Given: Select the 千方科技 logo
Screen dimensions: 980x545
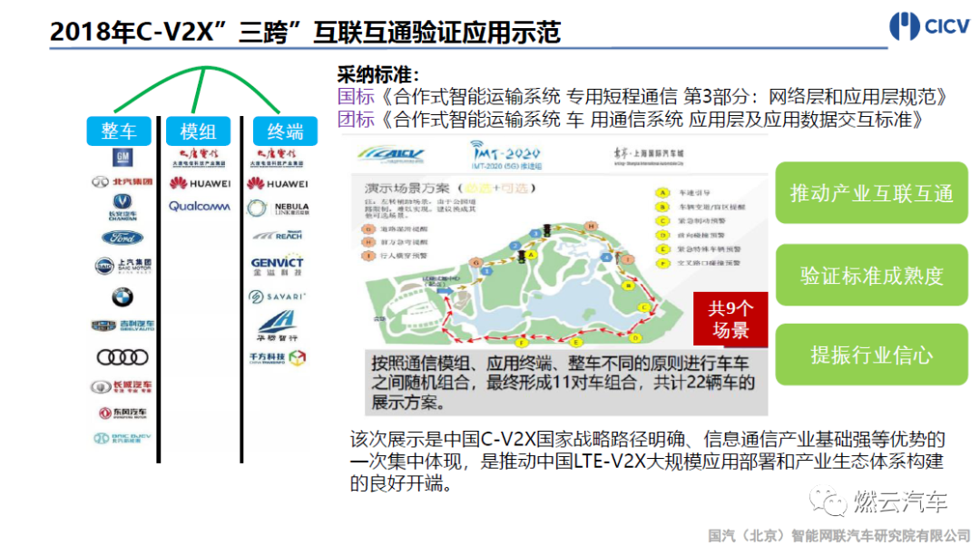Looking at the screenshot, I should tap(279, 357).
